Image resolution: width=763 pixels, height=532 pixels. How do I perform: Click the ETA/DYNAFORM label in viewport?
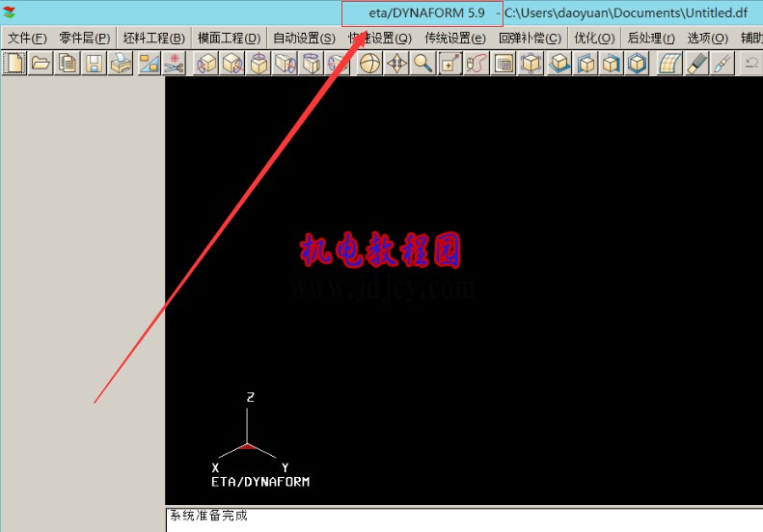(x=260, y=482)
